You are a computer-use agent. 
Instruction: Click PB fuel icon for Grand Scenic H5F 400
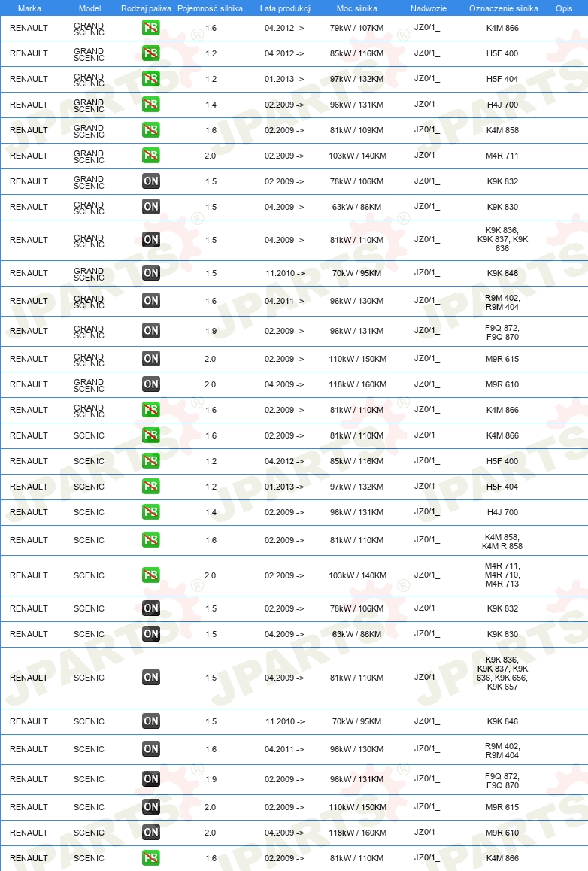[x=150, y=53]
